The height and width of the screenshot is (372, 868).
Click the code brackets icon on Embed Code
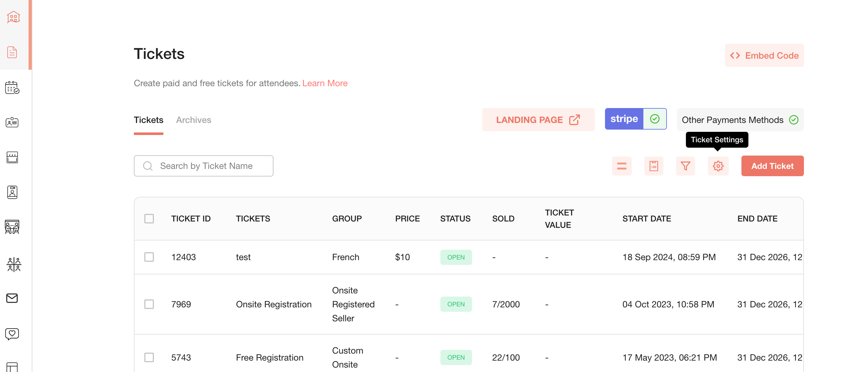coord(735,55)
